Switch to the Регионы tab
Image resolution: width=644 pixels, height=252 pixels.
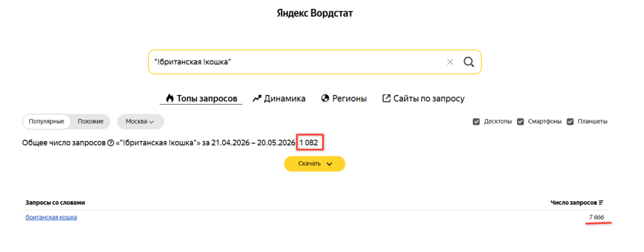click(x=344, y=99)
